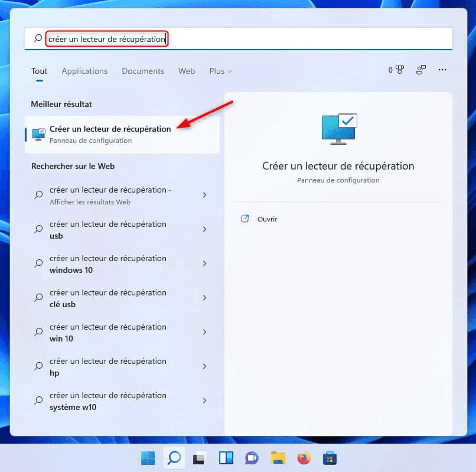Click large recovery drive icon in preview pane

pyautogui.click(x=339, y=129)
